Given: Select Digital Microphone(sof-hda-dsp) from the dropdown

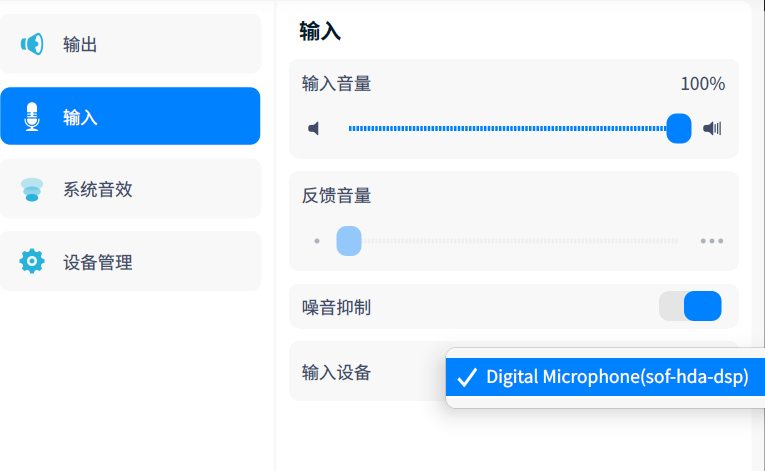Looking at the screenshot, I should point(617,378).
